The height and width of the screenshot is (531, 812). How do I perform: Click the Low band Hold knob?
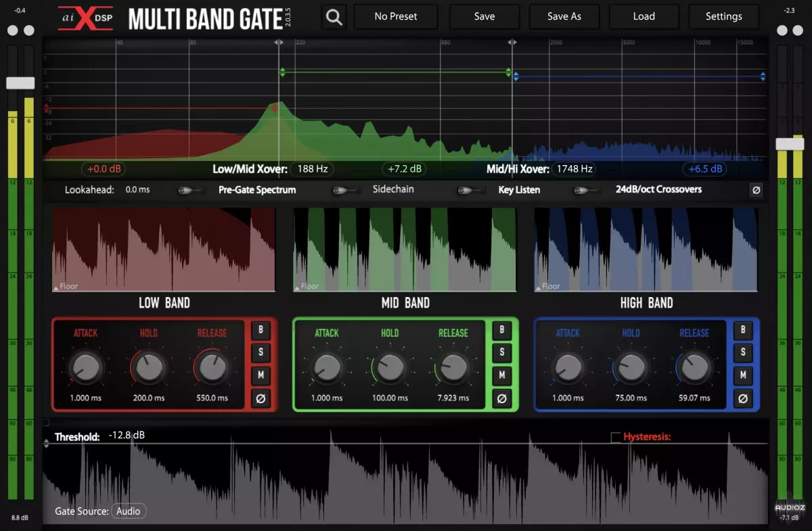(149, 368)
